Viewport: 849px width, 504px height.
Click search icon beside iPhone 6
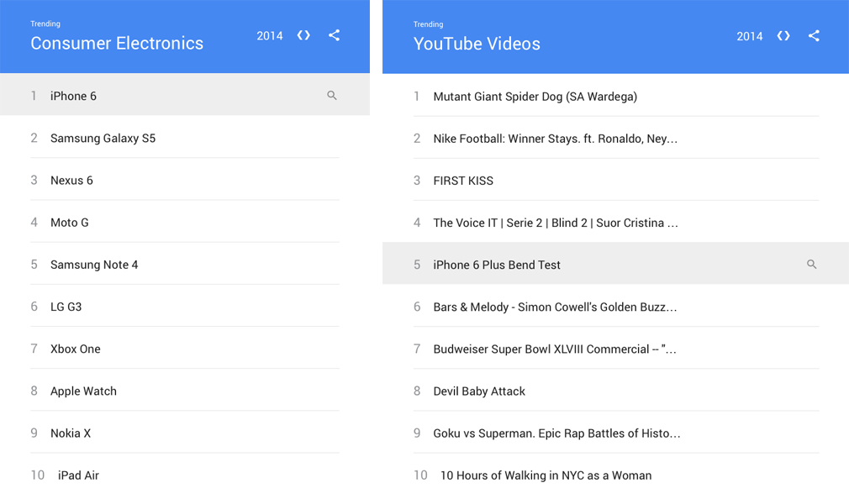[x=332, y=96]
